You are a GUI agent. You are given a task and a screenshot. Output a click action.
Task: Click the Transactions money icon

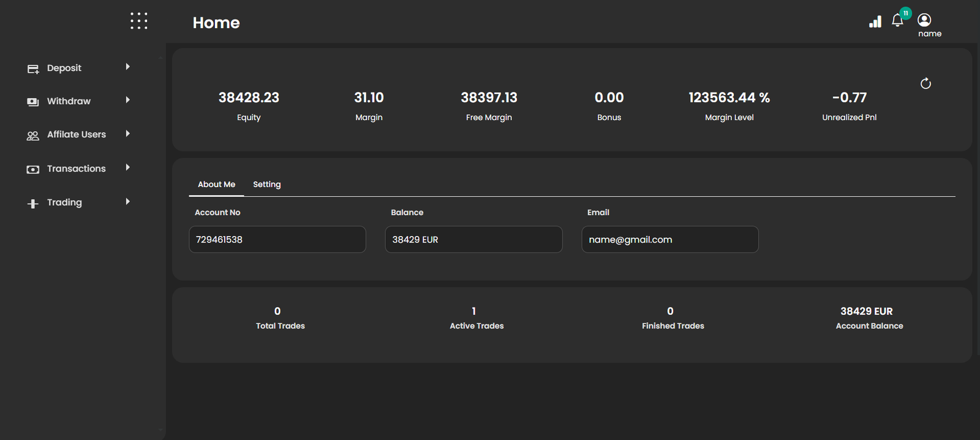tap(33, 169)
